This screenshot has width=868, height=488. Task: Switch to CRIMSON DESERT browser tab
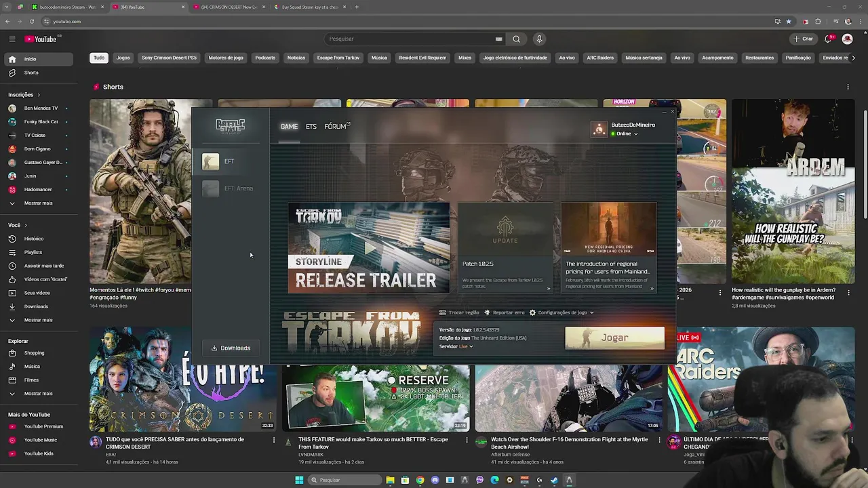point(228,7)
